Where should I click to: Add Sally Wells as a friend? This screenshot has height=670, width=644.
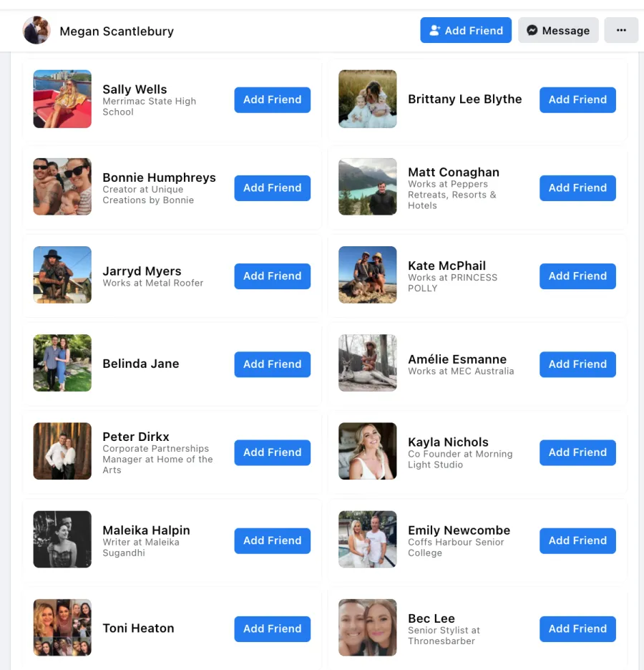[272, 100]
